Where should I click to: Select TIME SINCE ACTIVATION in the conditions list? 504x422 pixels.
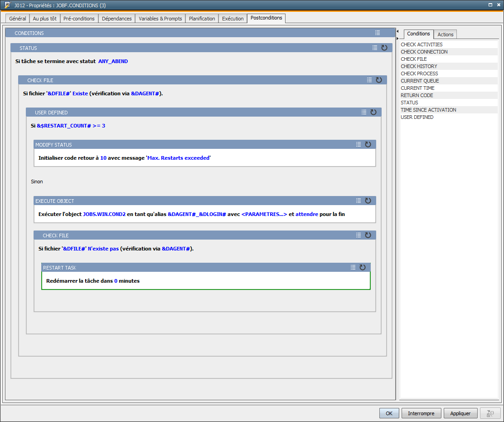click(449, 110)
